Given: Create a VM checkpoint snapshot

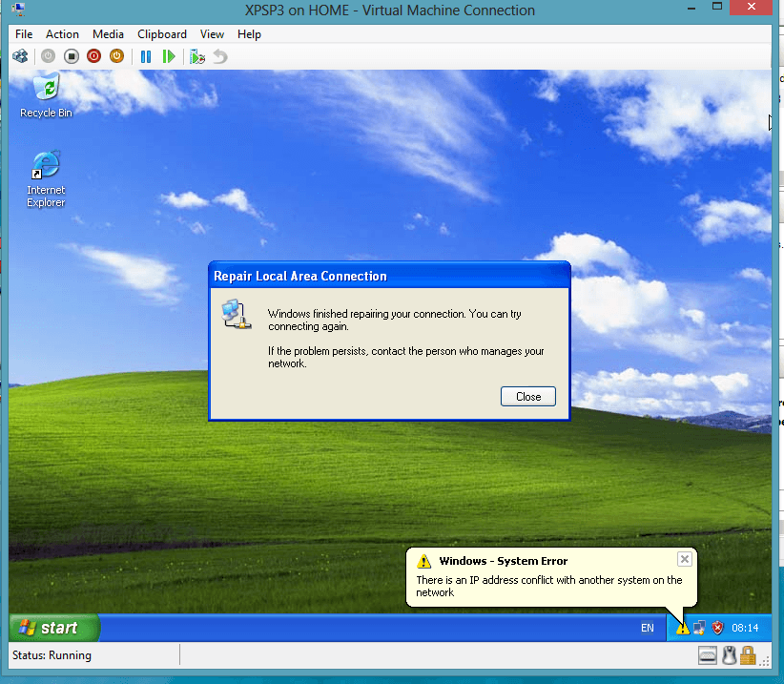Looking at the screenshot, I should [197, 56].
